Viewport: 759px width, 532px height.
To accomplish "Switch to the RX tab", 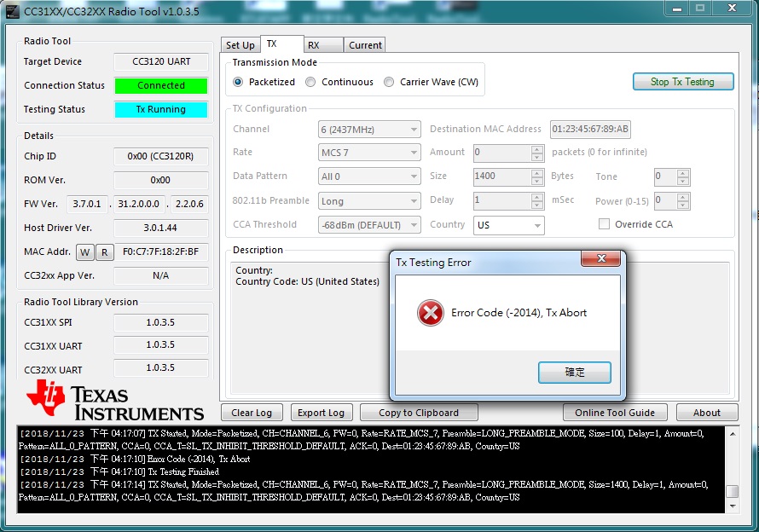I will click(x=324, y=45).
